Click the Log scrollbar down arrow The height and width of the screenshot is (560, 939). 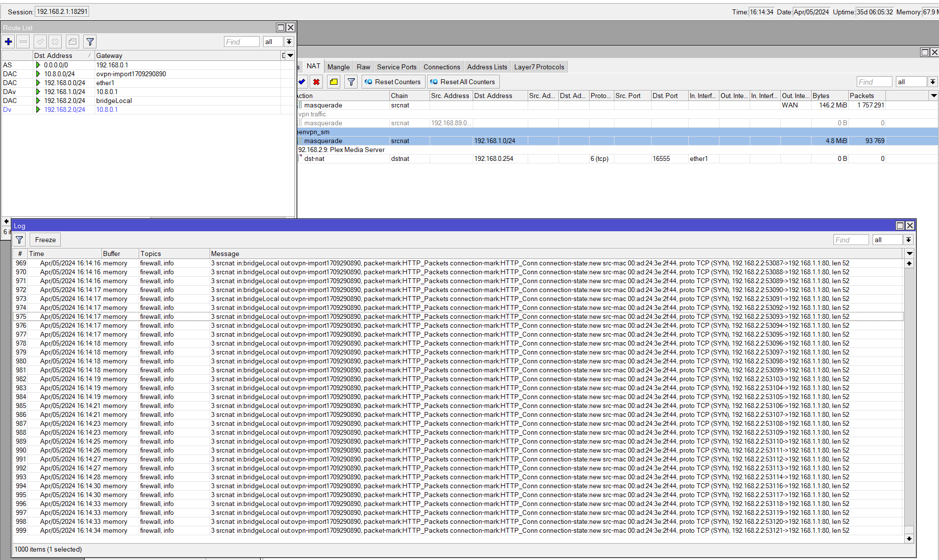click(x=909, y=538)
